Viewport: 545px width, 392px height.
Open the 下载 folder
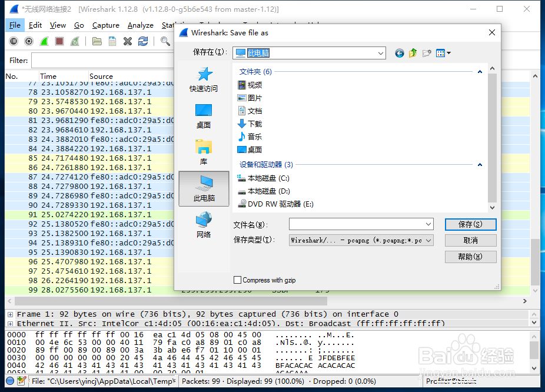point(250,124)
